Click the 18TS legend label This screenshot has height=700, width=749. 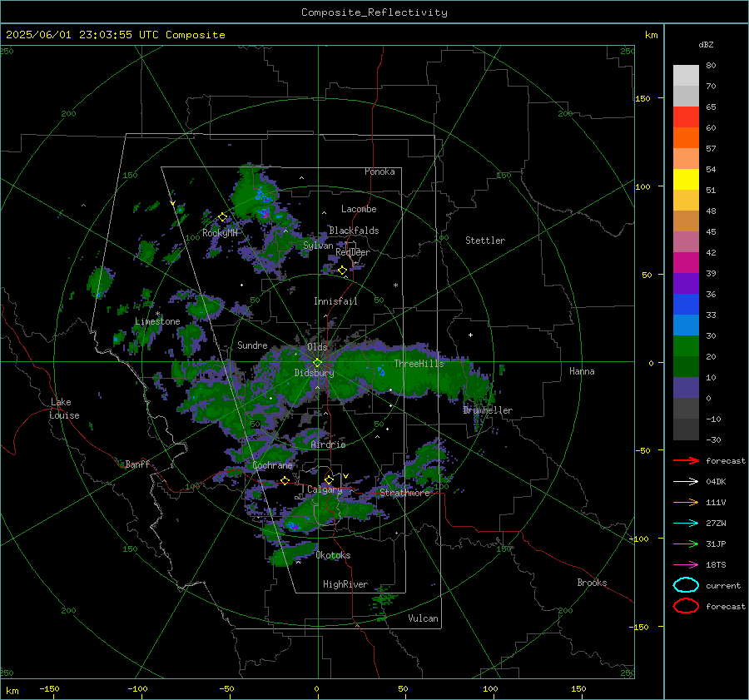[716, 565]
